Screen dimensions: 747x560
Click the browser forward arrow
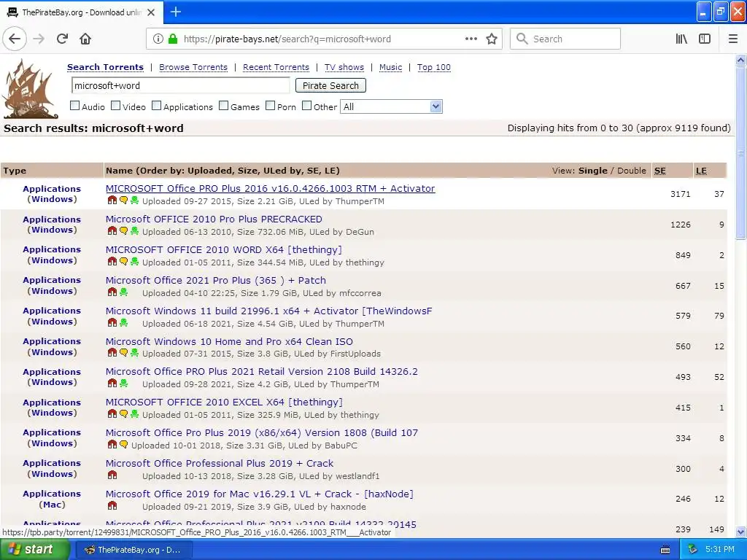pyautogui.click(x=39, y=39)
